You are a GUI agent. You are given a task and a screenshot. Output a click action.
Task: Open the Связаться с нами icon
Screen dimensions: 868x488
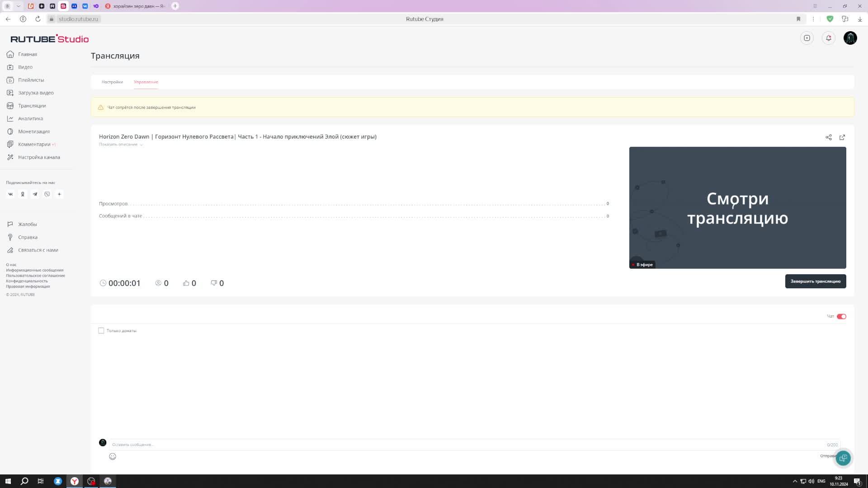click(x=10, y=250)
